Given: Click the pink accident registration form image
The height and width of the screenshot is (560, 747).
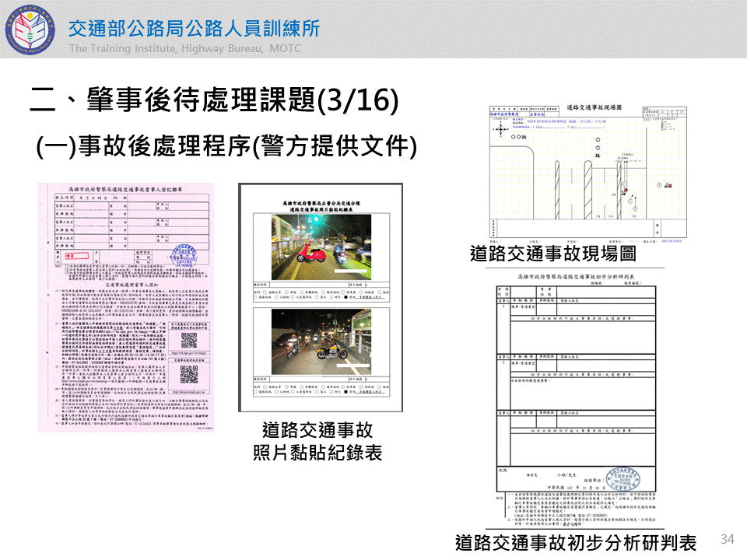Looking at the screenshot, I should [126, 307].
